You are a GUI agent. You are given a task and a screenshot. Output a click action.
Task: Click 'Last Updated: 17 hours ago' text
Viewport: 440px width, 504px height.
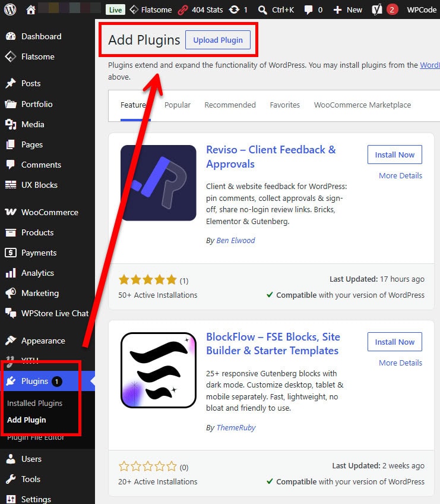377,279
